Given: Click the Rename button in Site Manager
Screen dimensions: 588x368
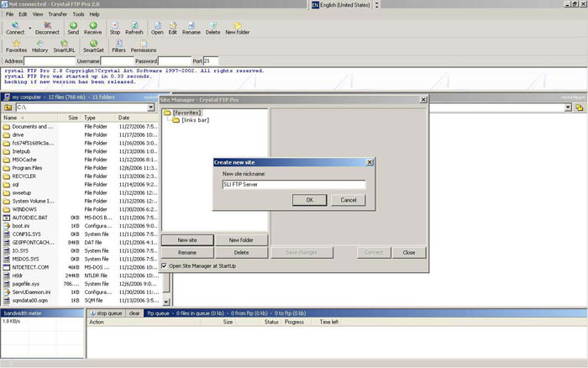Looking at the screenshot, I should [187, 252].
